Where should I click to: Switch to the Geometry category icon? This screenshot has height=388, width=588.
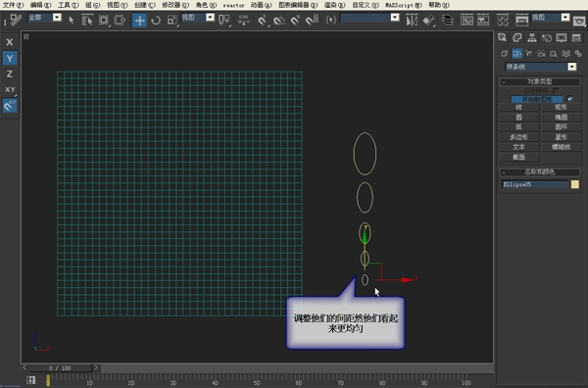point(505,54)
